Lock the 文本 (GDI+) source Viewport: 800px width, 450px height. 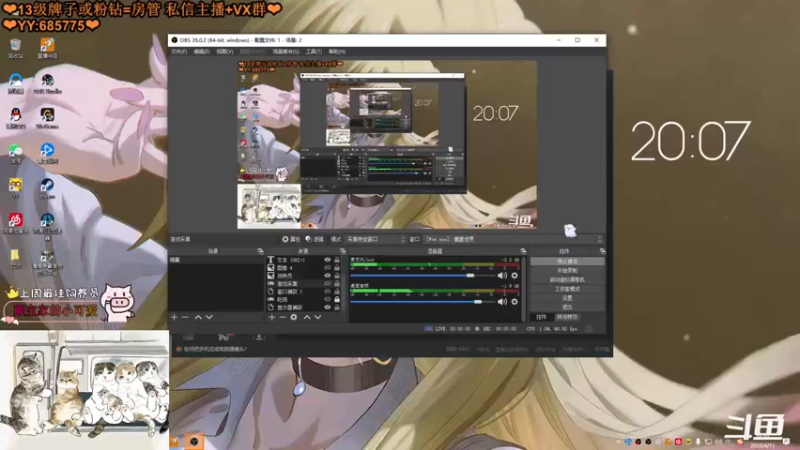click(337, 260)
